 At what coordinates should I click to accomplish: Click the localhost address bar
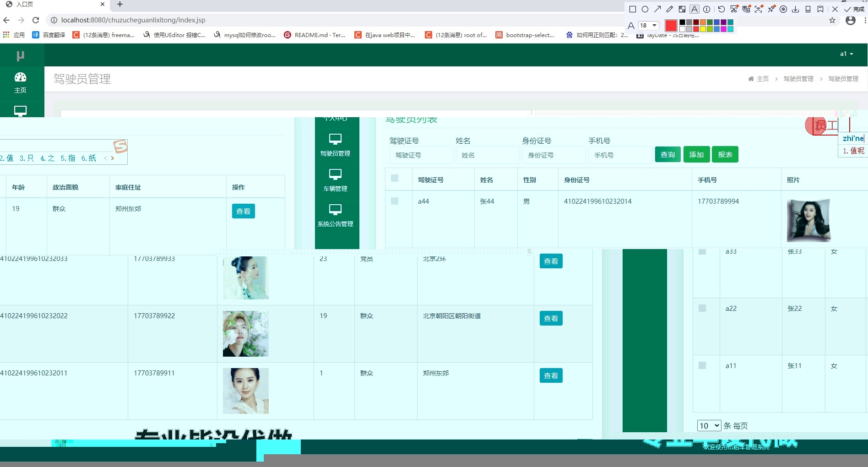tap(133, 20)
